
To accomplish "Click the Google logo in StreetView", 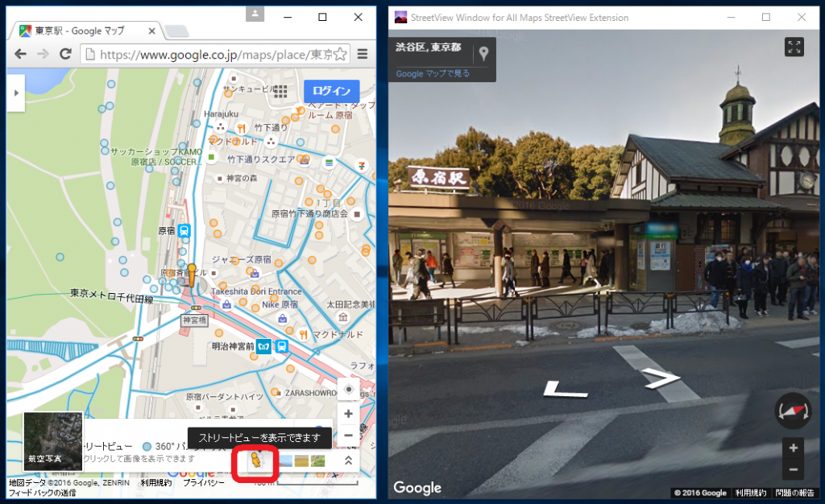I will (x=417, y=487).
